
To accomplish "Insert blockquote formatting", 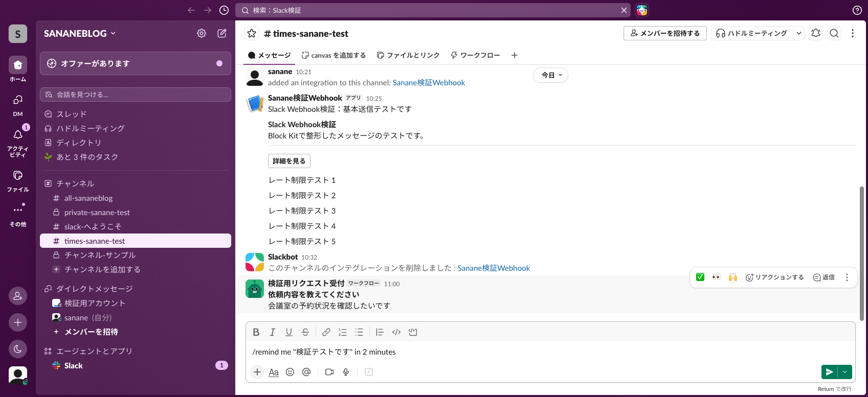I will 380,332.
